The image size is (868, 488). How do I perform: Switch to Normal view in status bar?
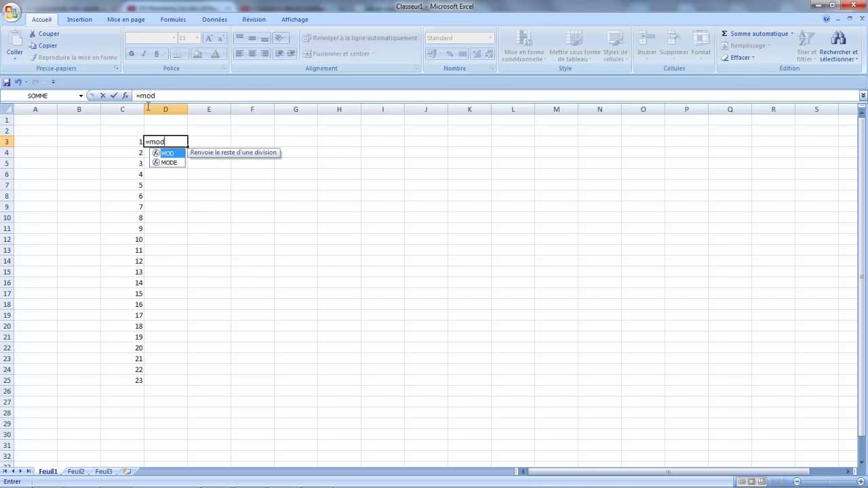[x=741, y=481]
